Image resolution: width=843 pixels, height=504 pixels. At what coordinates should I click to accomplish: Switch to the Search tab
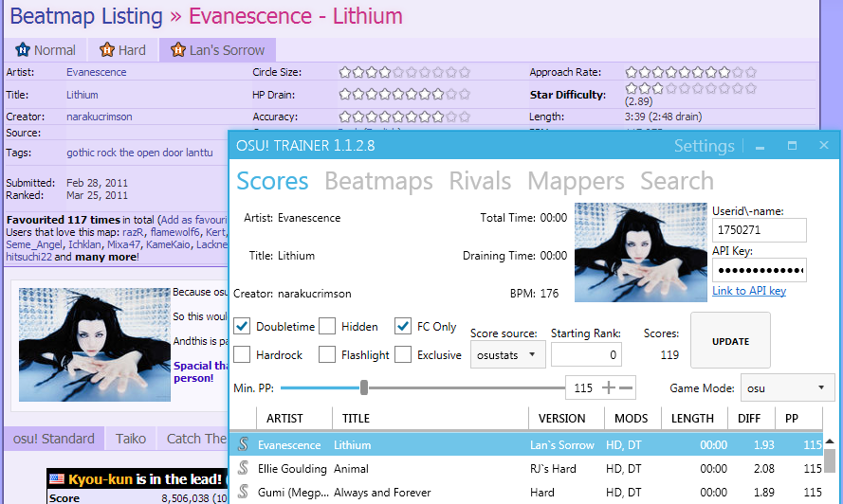point(676,181)
